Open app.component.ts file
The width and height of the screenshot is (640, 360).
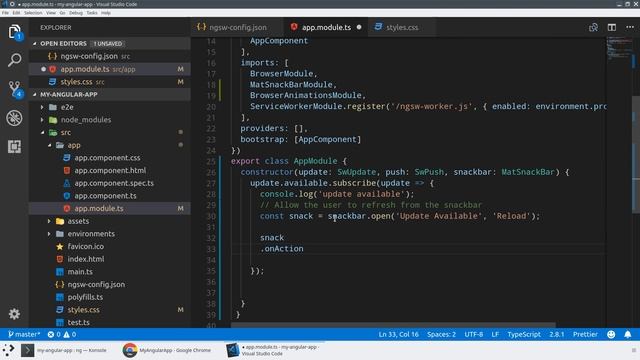coord(109,196)
